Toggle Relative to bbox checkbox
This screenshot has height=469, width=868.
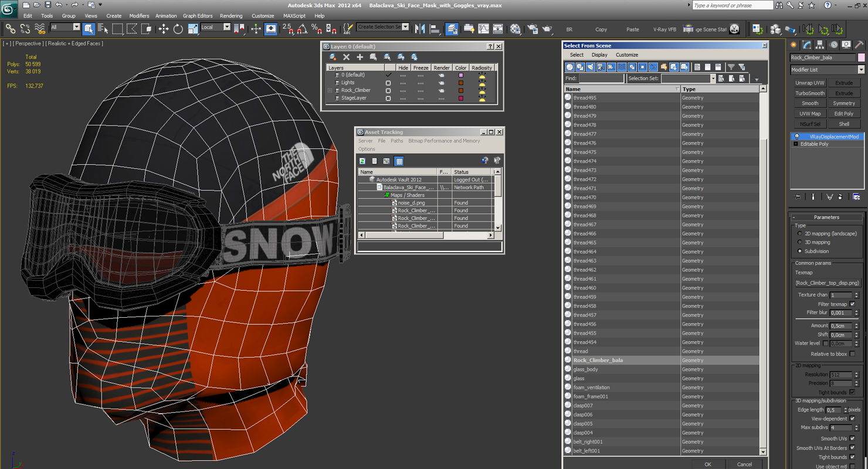(x=852, y=354)
